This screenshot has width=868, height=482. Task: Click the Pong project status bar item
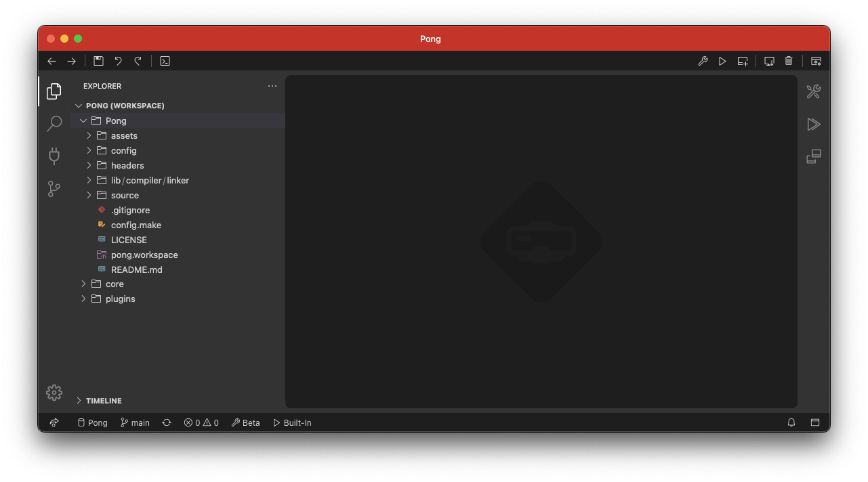(x=92, y=422)
